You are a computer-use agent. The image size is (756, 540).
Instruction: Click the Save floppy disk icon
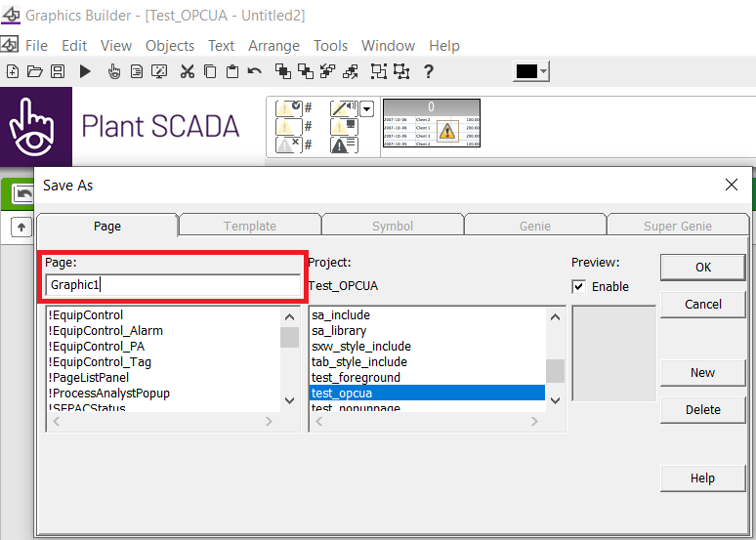[58, 71]
